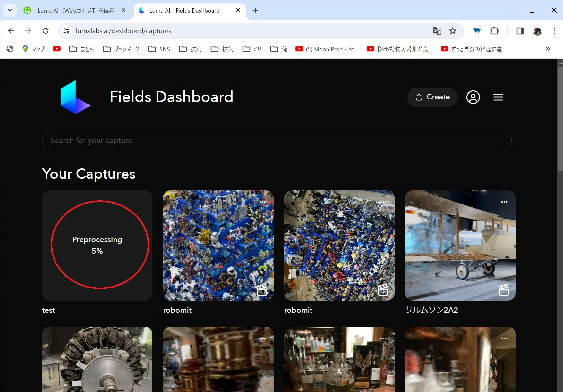Open three-dot options on bar shelf bottles card
Screen dimensions: 563x392
click(383, 338)
